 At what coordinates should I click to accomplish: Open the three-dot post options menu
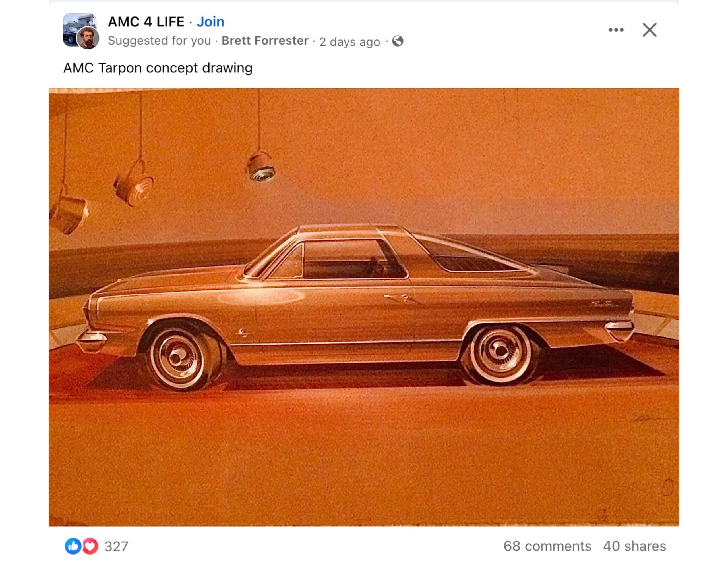[x=616, y=30]
